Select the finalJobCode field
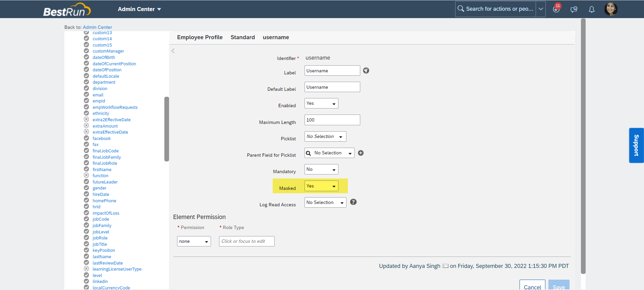644x290 pixels. [106, 151]
